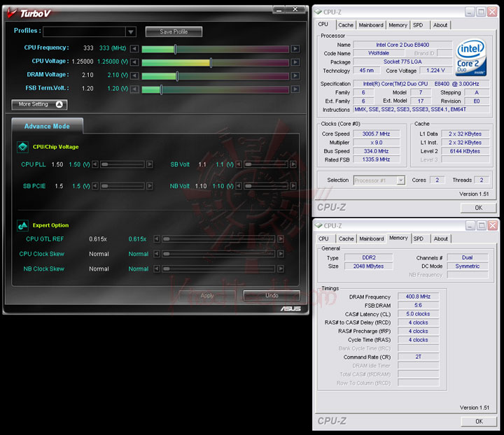Open SPD tab in bottom CPU-Z window
The height and width of the screenshot is (435, 504).
pyautogui.click(x=418, y=239)
